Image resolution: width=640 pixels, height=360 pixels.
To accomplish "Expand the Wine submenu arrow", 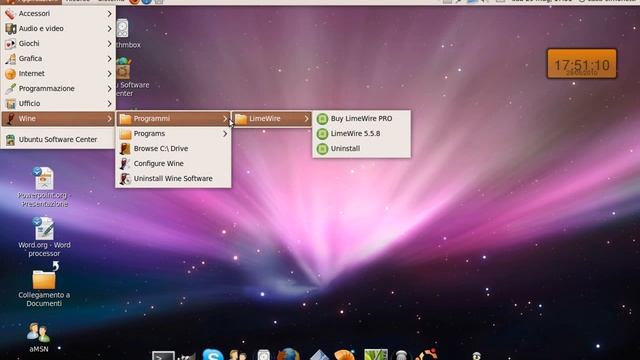I will [x=109, y=119].
